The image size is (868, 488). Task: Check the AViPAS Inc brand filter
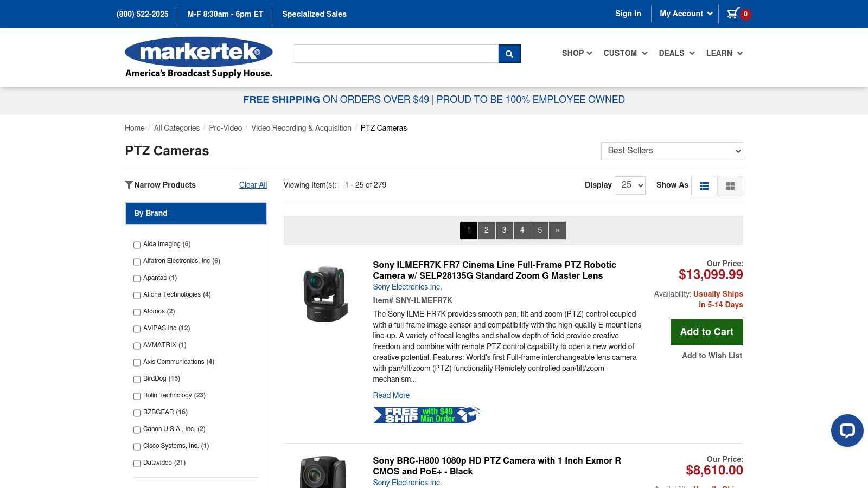tap(137, 329)
